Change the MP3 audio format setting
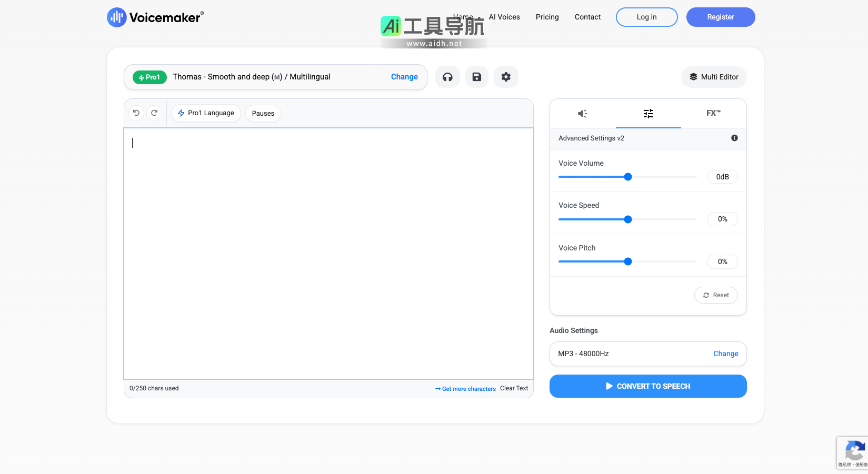868x474 pixels. coord(725,354)
